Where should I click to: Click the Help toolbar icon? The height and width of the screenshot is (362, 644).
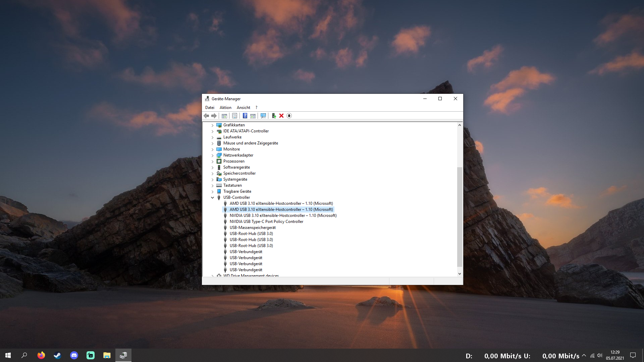point(245,116)
